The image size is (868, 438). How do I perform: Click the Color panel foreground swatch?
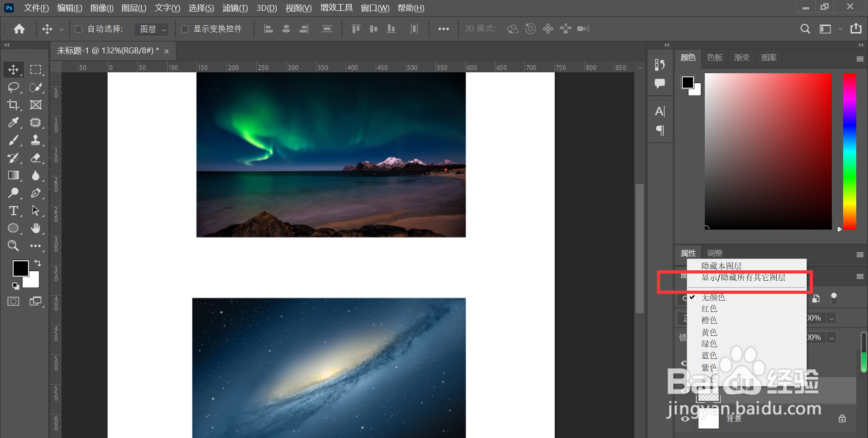[x=688, y=82]
